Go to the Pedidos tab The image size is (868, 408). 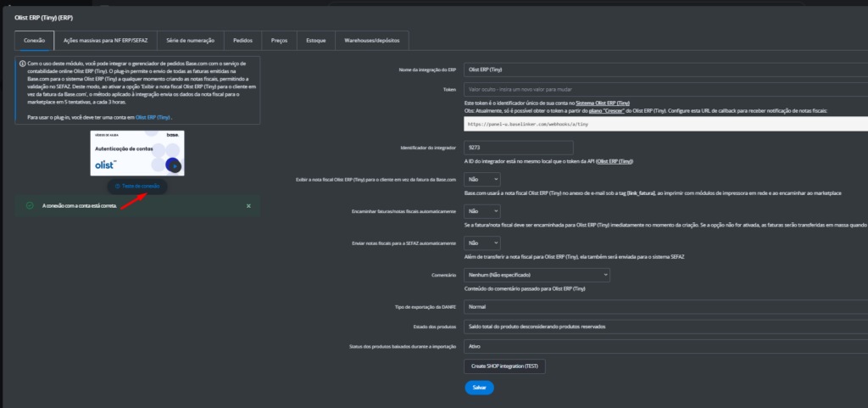click(243, 41)
